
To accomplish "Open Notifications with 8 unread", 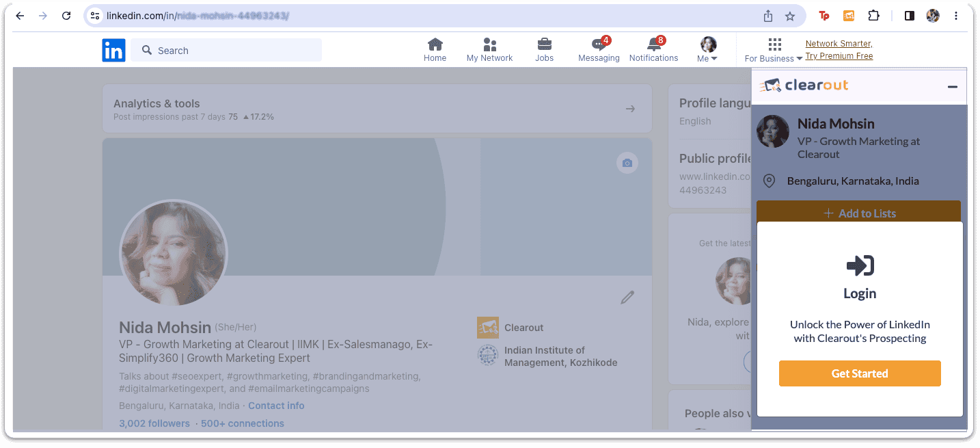I will (x=654, y=50).
